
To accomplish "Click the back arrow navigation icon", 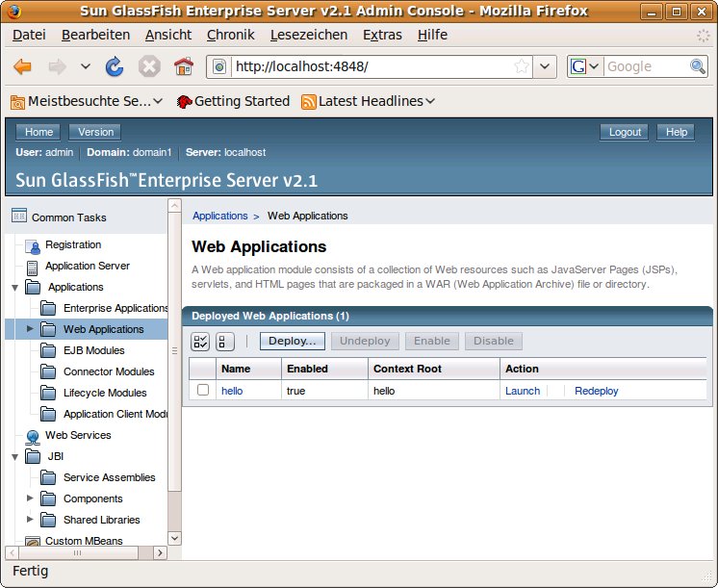I will (22, 66).
